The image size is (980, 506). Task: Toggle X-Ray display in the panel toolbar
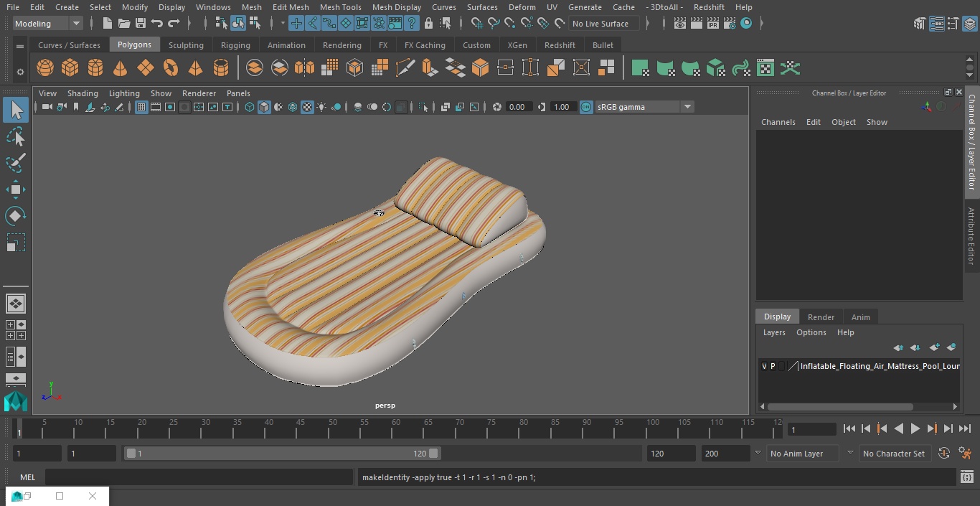446,107
